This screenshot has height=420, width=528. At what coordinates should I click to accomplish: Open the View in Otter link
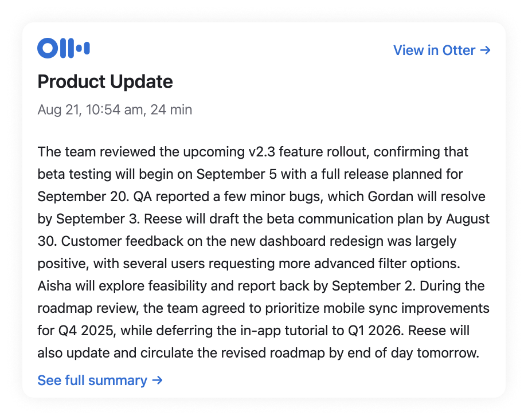(434, 50)
